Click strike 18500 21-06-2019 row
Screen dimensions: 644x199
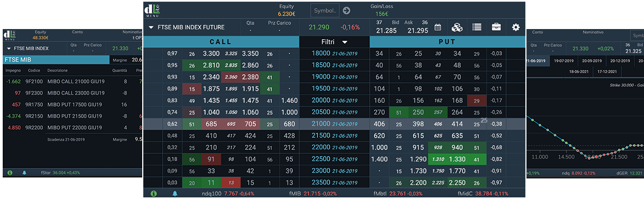coord(334,65)
